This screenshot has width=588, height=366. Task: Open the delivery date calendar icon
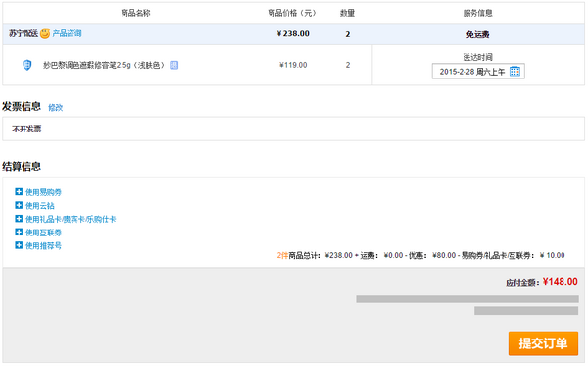tap(514, 72)
